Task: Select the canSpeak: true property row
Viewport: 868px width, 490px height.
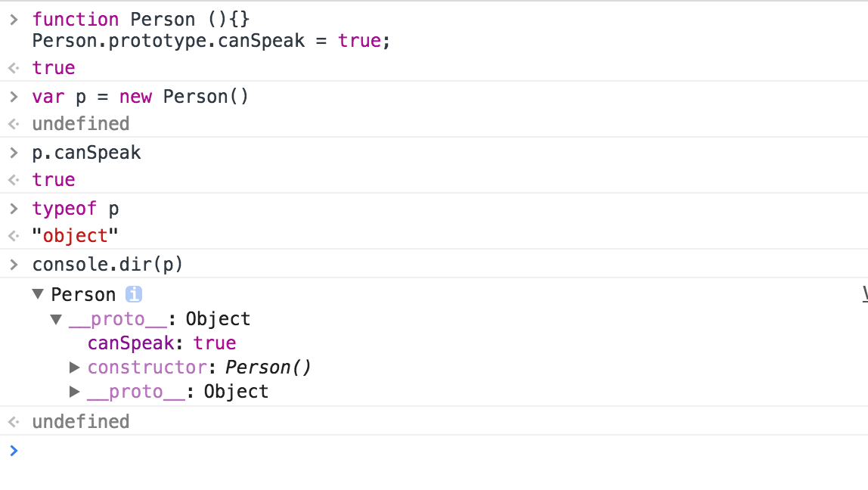Action: [162, 343]
